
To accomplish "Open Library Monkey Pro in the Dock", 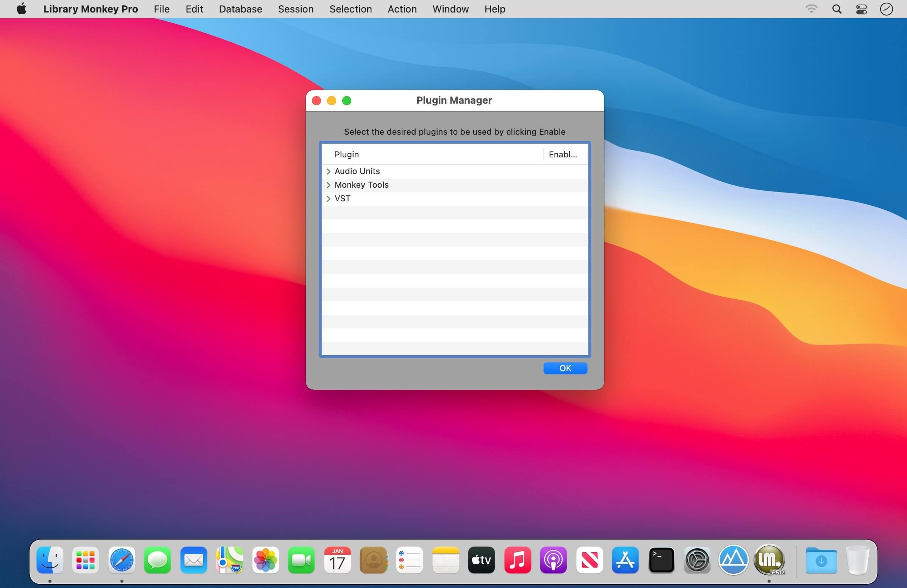I will pos(769,560).
